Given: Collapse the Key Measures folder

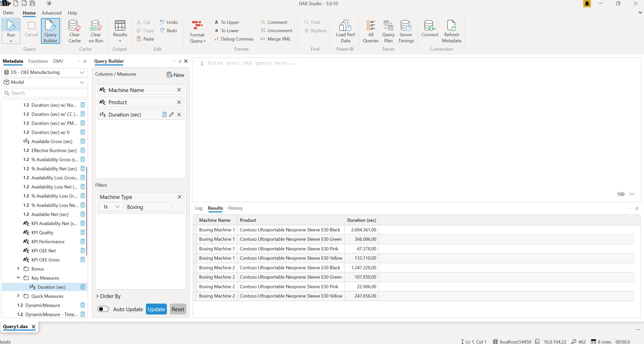Looking at the screenshot, I should point(18,278).
